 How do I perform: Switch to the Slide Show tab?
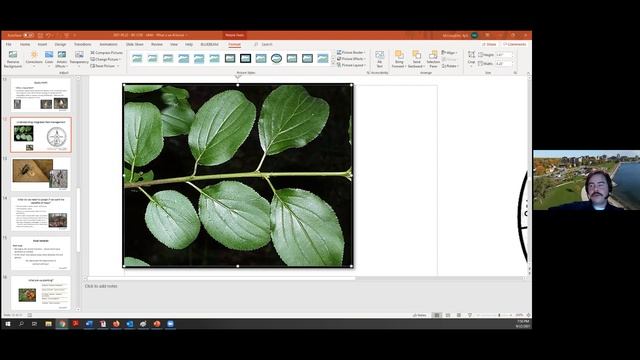pos(135,44)
